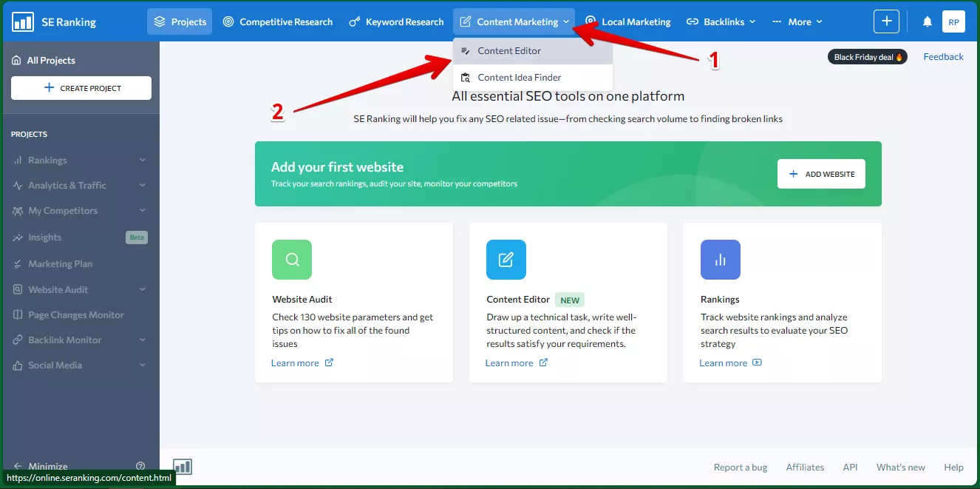Open What's new in footer
The width and height of the screenshot is (980, 489).
point(901,468)
